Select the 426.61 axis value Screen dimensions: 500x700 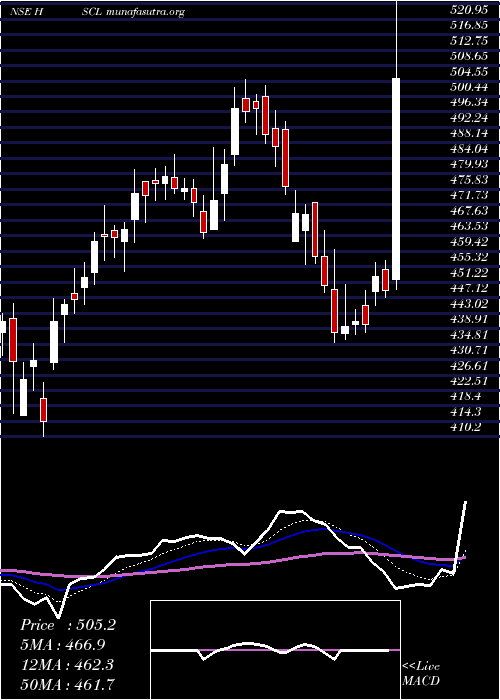pyautogui.click(x=468, y=365)
